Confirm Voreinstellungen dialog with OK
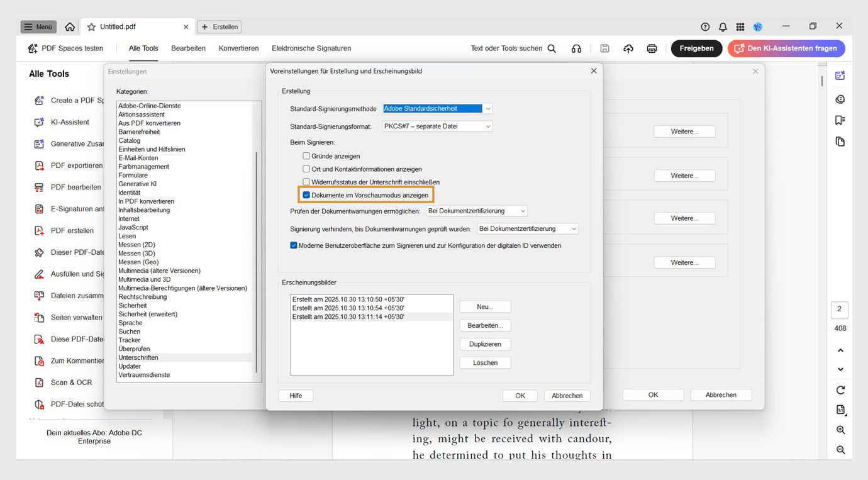 coord(520,396)
